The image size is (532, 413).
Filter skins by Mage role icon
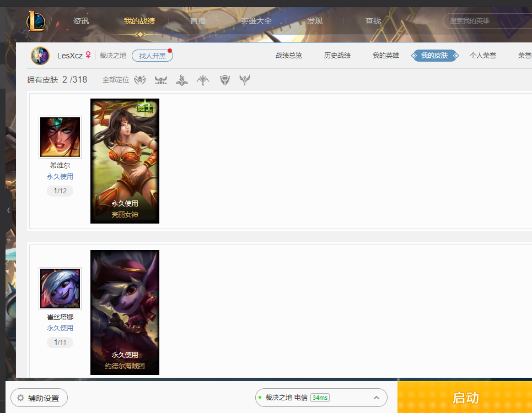coord(182,80)
